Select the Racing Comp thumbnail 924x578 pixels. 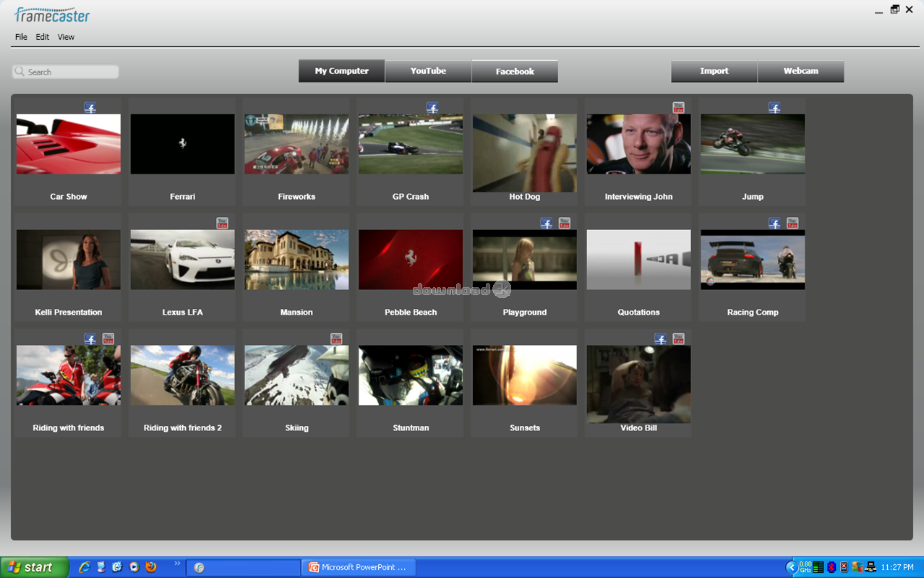coord(753,260)
